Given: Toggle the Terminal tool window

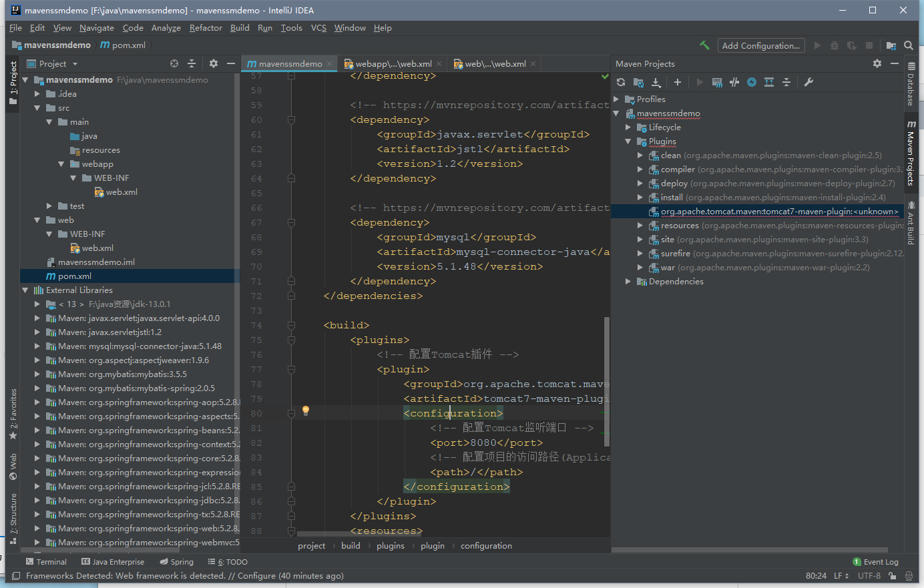Looking at the screenshot, I should [46, 562].
